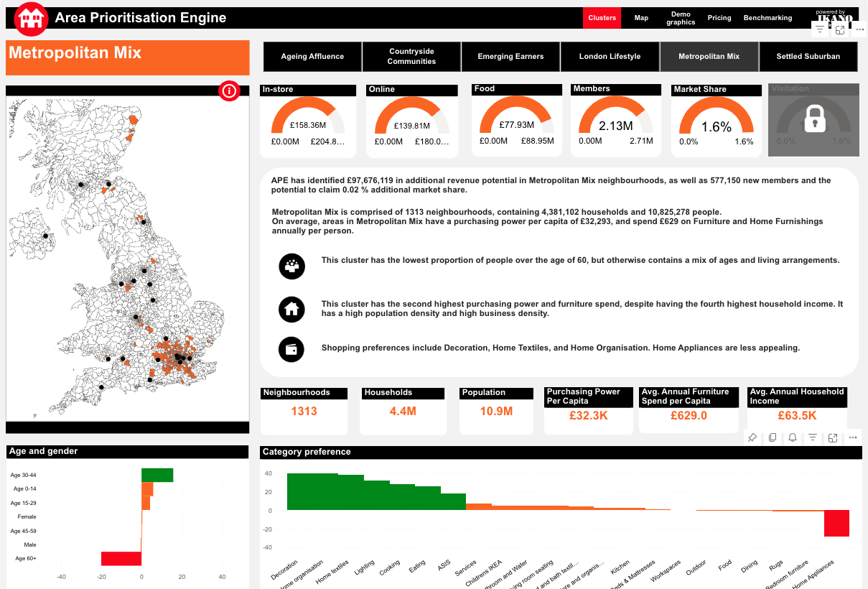
Task: Click the Age and gender chart title
Action: pos(43,451)
